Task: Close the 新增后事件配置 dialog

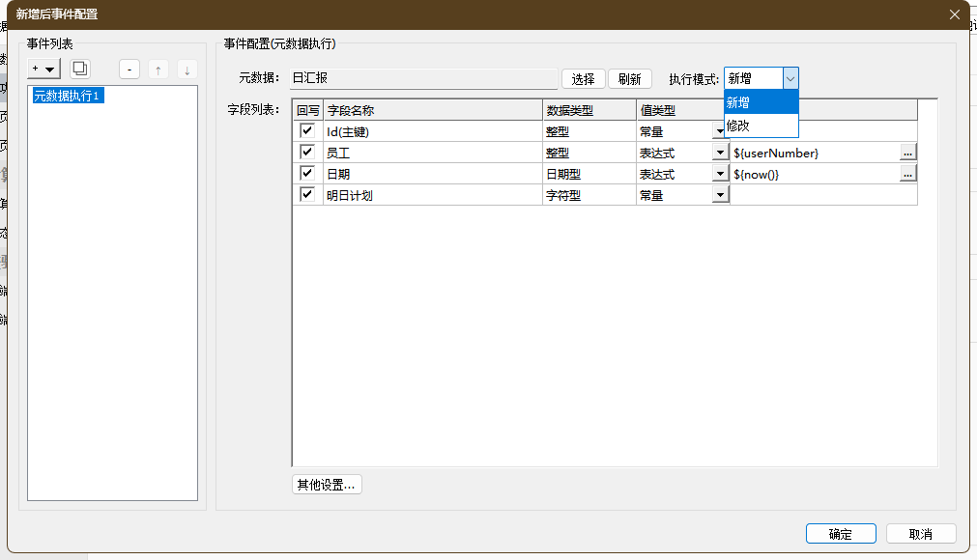Action: [955, 14]
